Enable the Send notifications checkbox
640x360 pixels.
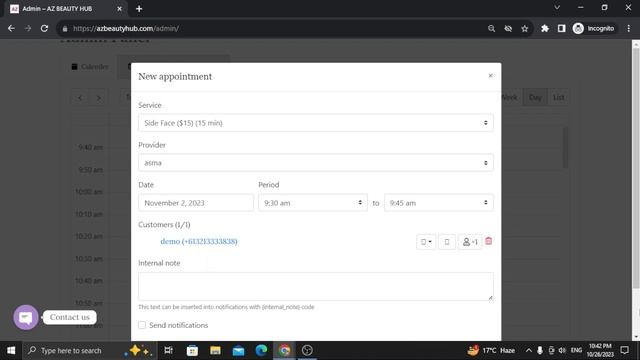(142, 325)
